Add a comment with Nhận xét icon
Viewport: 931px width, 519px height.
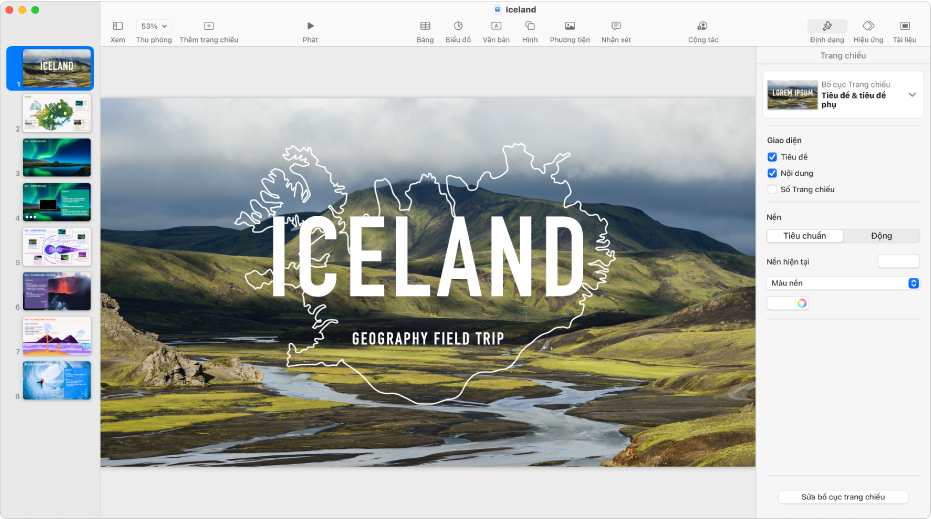[616, 26]
